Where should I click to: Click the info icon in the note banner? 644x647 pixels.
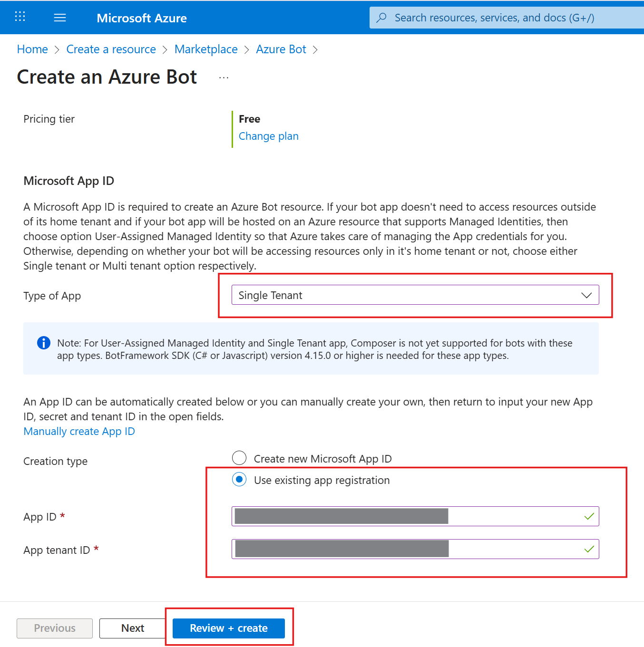[x=43, y=342]
